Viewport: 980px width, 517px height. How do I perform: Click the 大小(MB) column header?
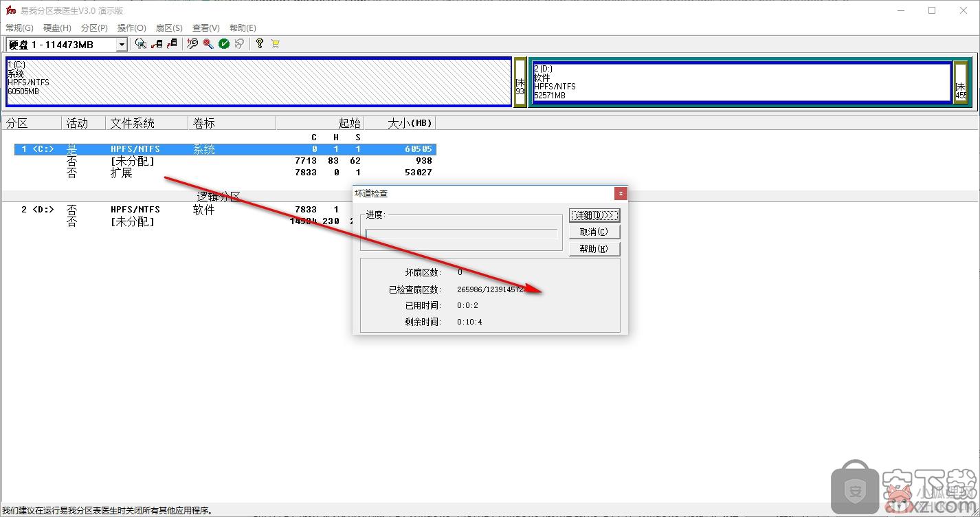coord(399,123)
